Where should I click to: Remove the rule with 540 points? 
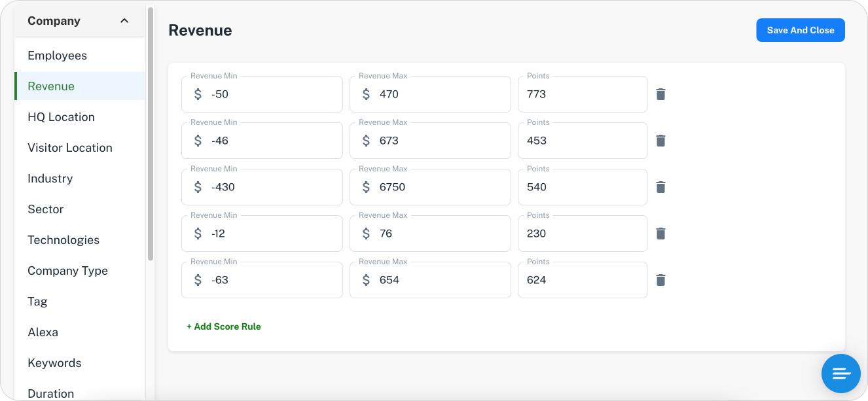tap(660, 187)
